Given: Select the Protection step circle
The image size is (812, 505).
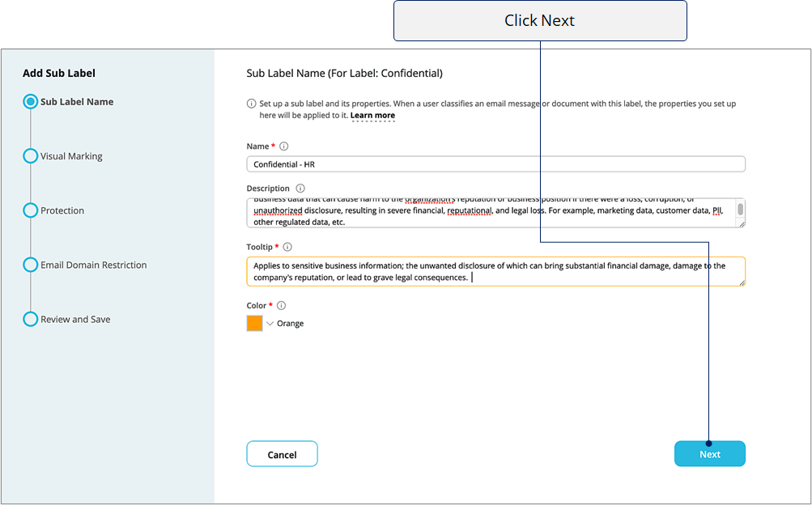Looking at the screenshot, I should coord(31,210).
